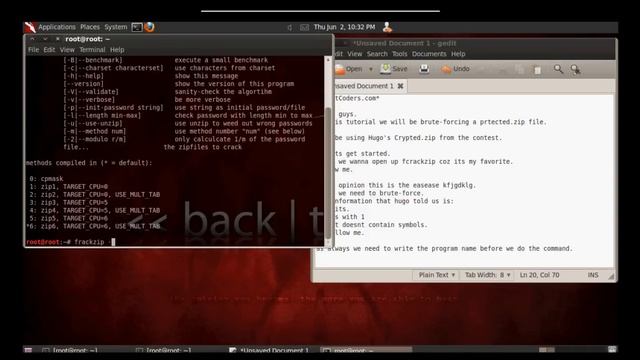Click the Find magnifier icon in gedit
The width and height of the screenshot is (640, 360).
click(558, 69)
